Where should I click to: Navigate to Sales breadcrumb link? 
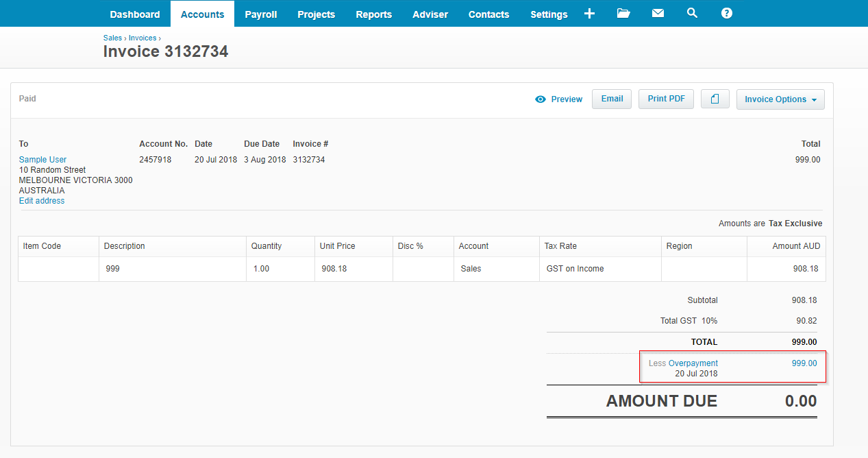point(112,38)
